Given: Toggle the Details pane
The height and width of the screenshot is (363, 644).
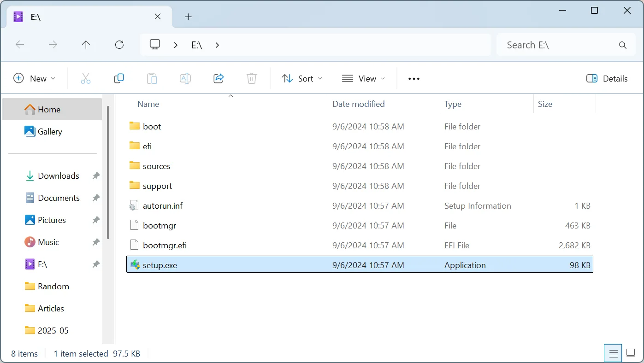Looking at the screenshot, I should point(607,79).
